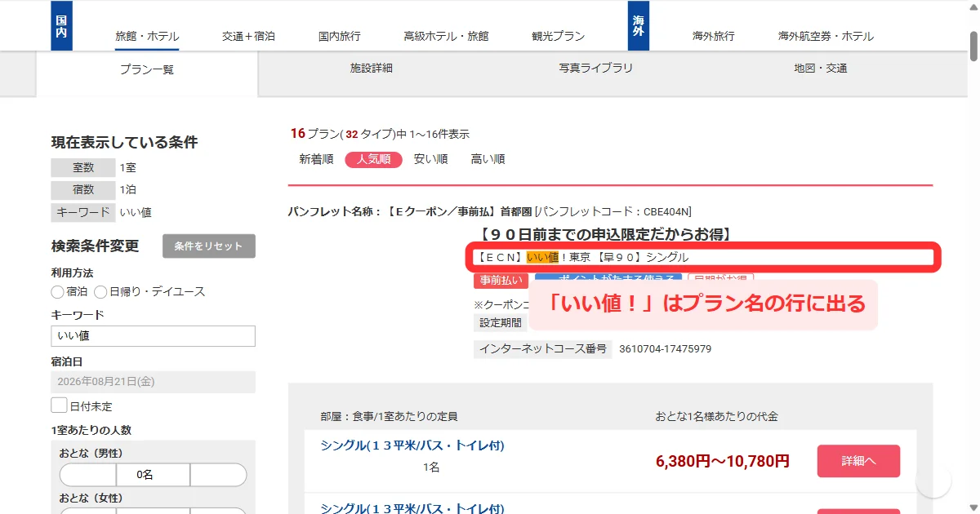Select the 人気順 sort pill
This screenshot has width=980, height=514.
tap(373, 159)
